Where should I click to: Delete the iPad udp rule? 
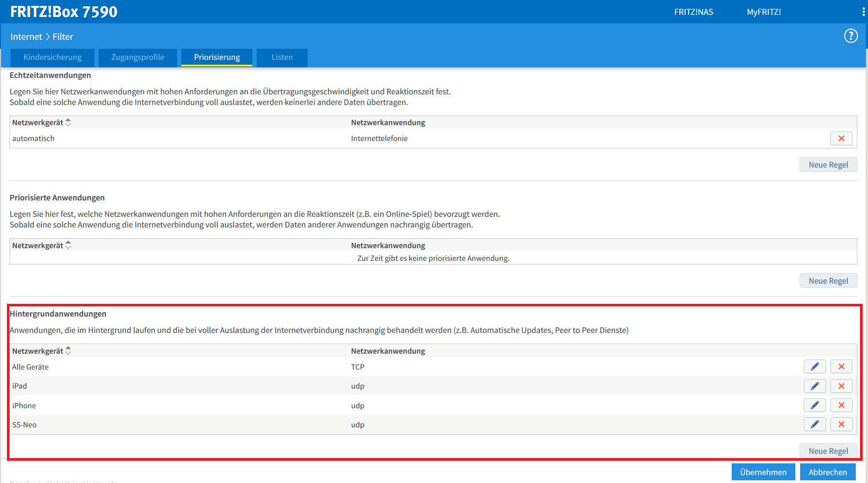841,386
